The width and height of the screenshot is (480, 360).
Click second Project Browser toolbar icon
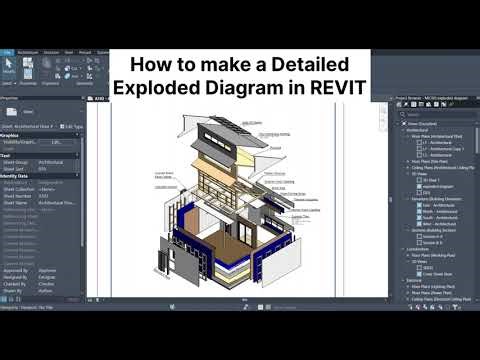[406, 104]
